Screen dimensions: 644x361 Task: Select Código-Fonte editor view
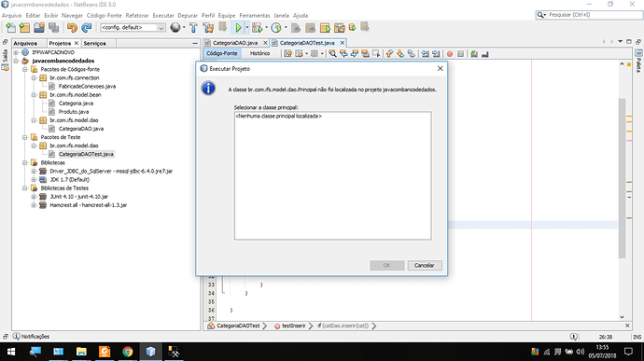(x=222, y=53)
